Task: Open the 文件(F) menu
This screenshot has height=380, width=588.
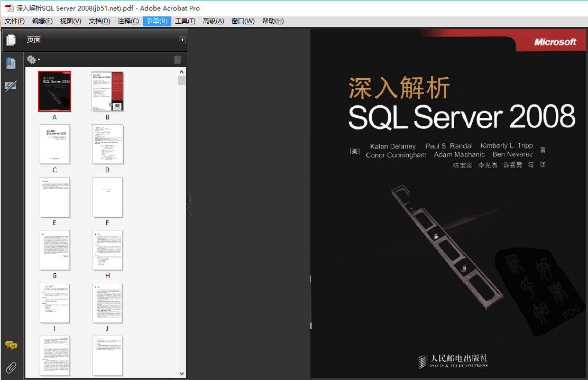Action: coord(15,21)
